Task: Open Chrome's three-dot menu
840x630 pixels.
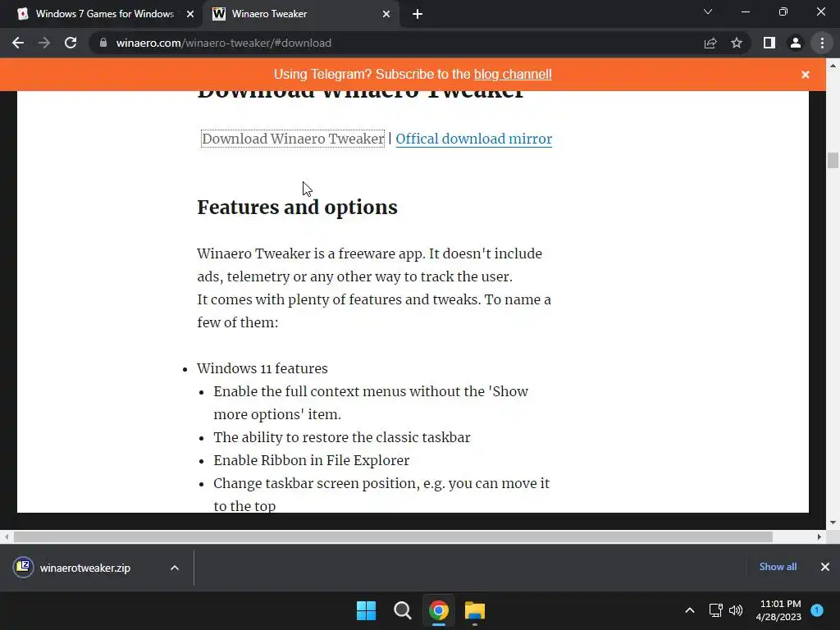Action: click(822, 43)
